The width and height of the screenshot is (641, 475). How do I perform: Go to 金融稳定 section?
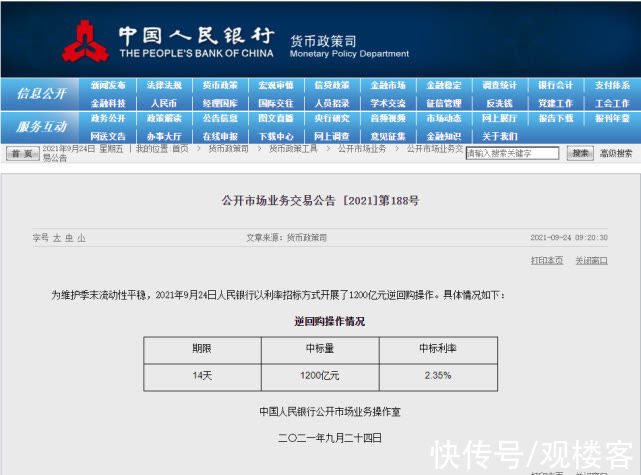tap(444, 85)
